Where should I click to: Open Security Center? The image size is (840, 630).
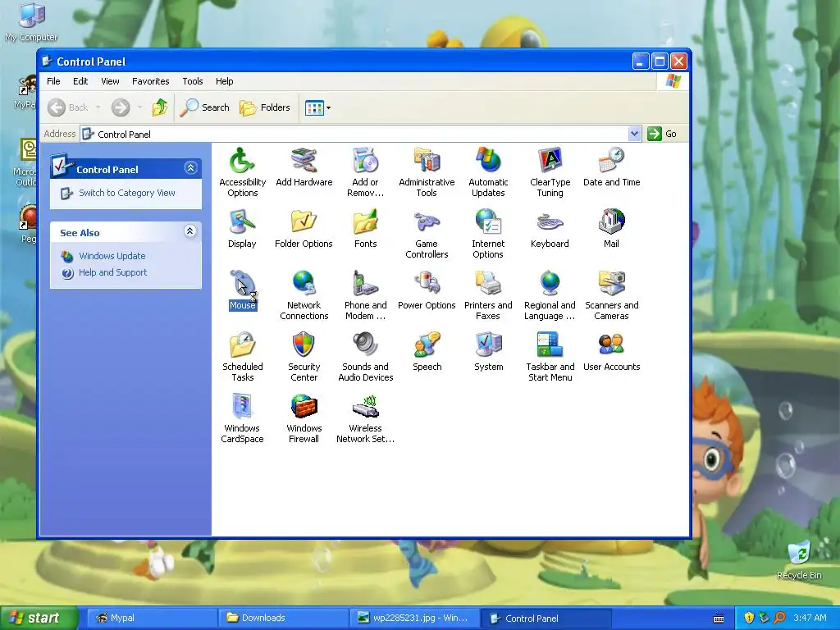[x=304, y=358]
